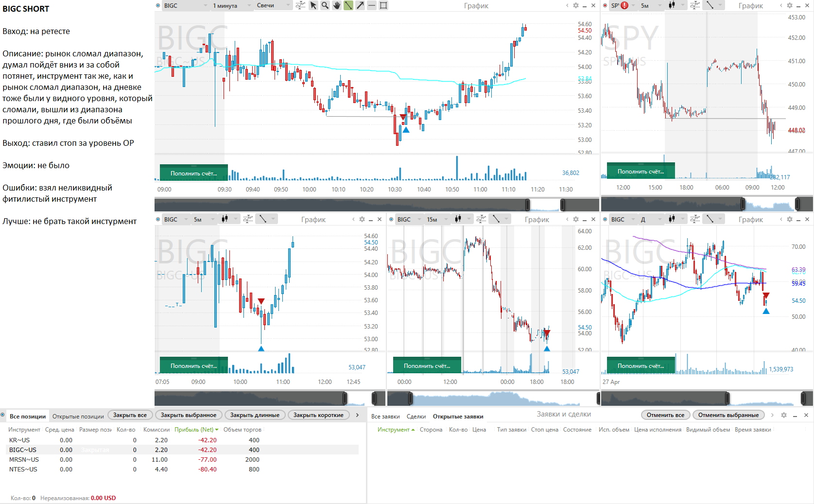Click Отменить выбранные button

coord(728,415)
